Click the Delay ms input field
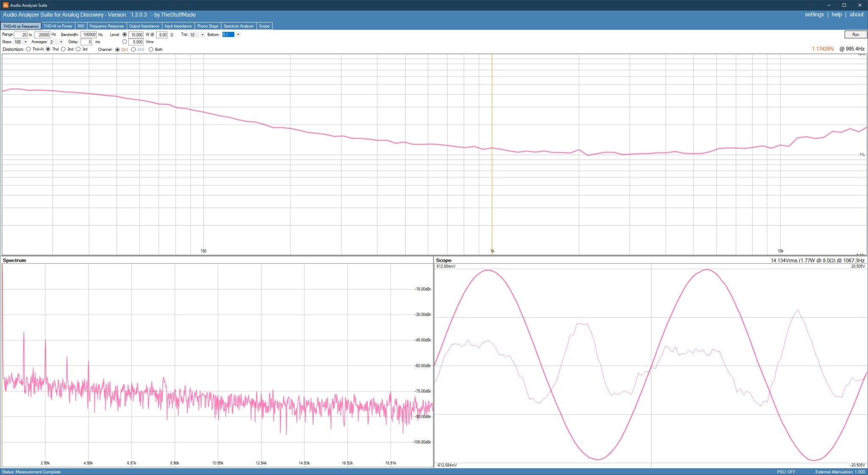The height and width of the screenshot is (475, 868). point(86,42)
